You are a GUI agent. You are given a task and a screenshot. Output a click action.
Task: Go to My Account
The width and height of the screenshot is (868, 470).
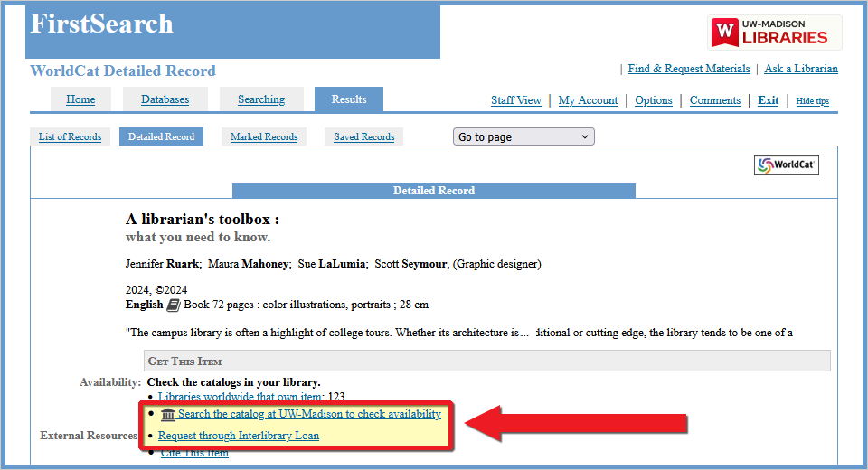point(588,100)
